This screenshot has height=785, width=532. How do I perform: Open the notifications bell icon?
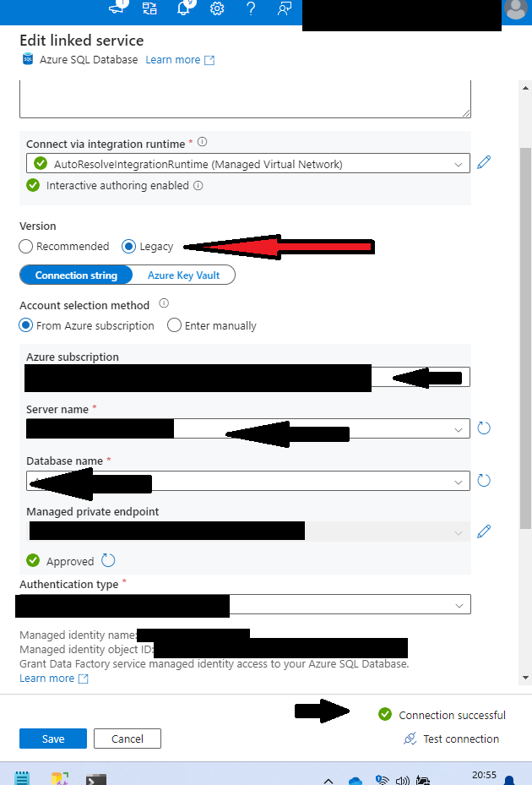tap(185, 8)
